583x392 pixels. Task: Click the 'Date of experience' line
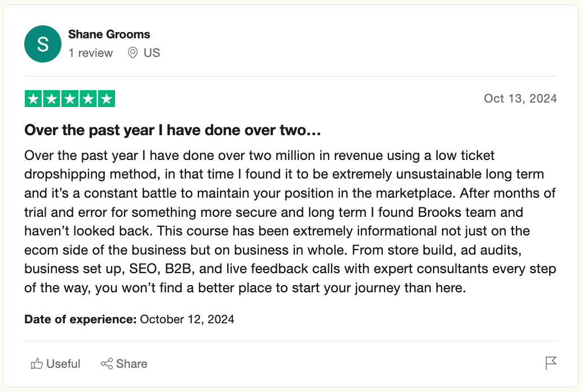[129, 319]
